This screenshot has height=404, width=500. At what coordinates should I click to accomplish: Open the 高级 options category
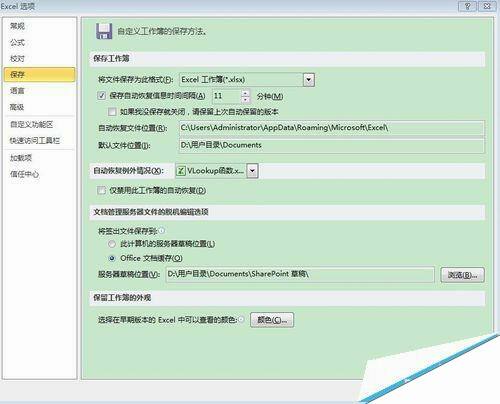tap(17, 107)
